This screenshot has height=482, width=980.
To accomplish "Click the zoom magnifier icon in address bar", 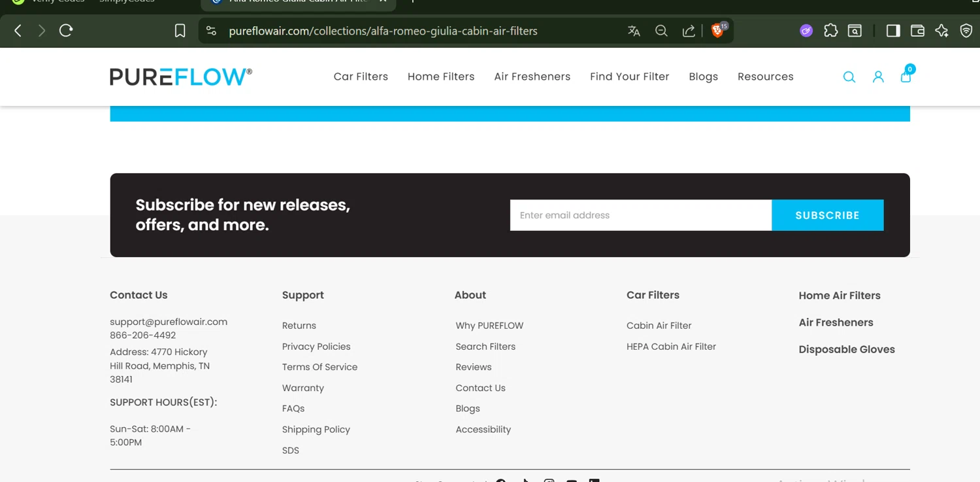I will (x=661, y=31).
